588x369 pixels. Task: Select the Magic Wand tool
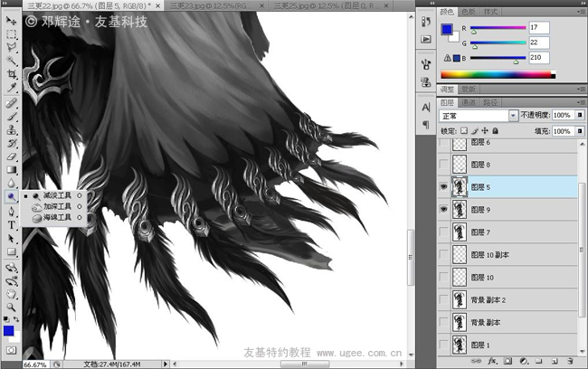click(x=11, y=61)
